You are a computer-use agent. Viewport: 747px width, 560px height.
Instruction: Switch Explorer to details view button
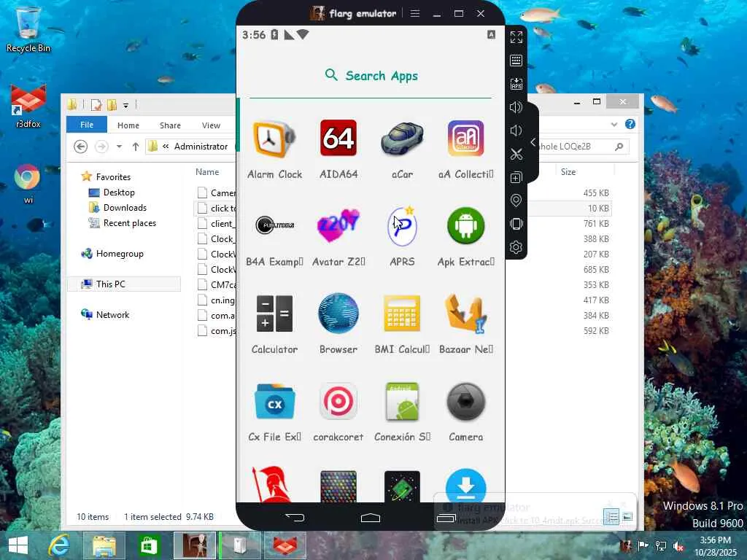point(612,517)
